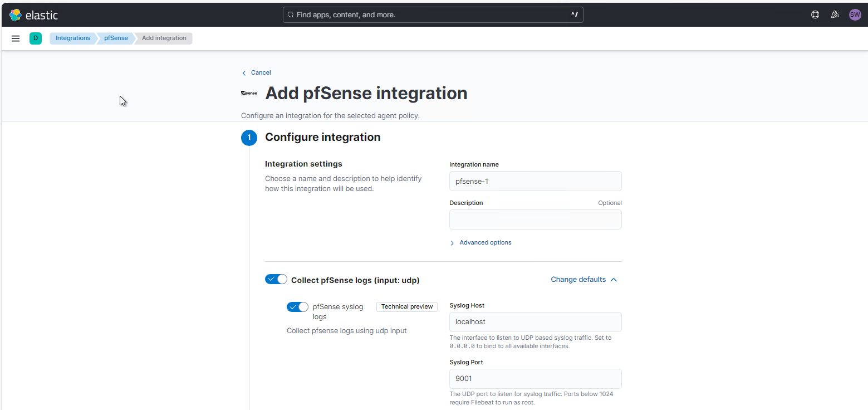Click the Integration settings heading
Screen dimensions: 868x410
click(x=303, y=164)
